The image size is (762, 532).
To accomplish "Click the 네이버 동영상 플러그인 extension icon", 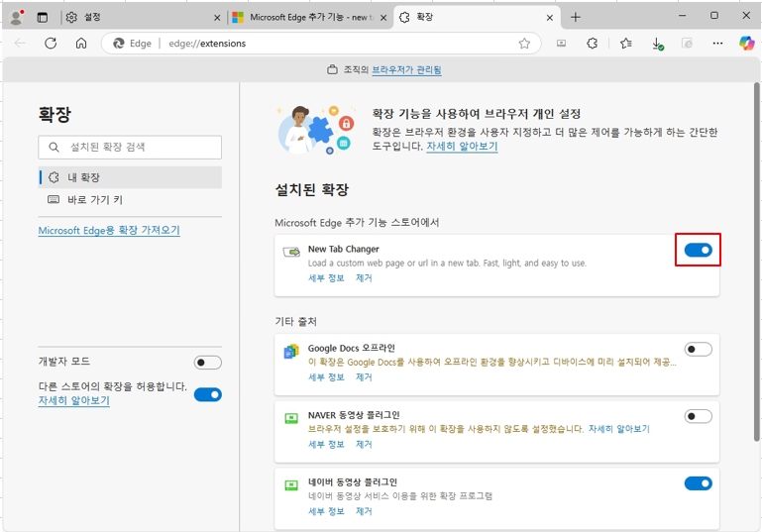I will (x=291, y=484).
